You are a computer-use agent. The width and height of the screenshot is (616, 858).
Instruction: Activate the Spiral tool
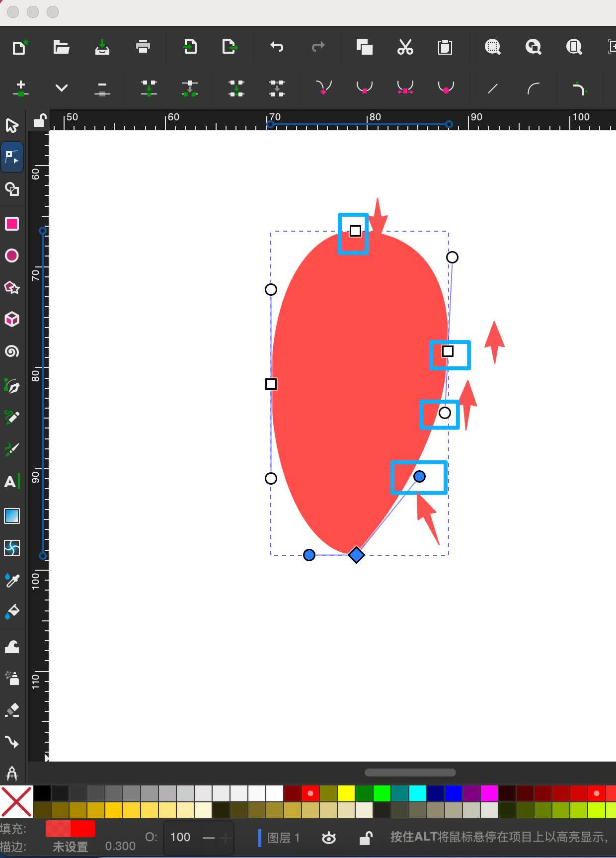pyautogui.click(x=12, y=351)
